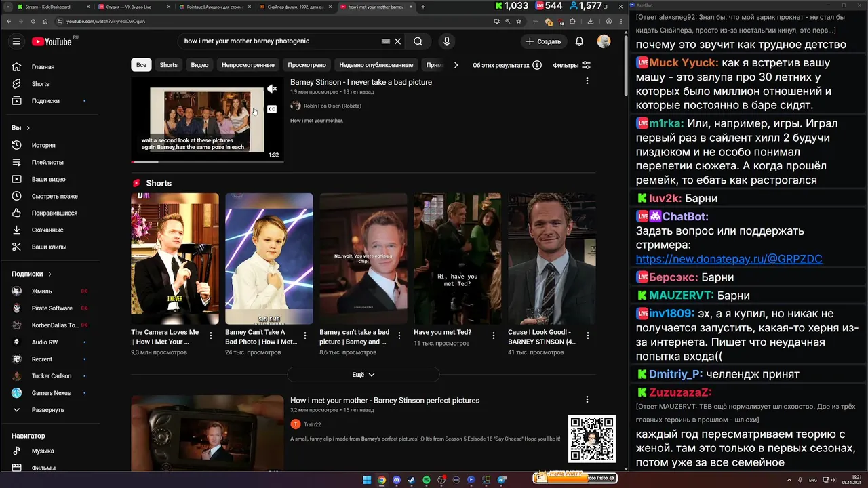Select the Непросмотренные filter chip
The width and height of the screenshot is (868, 488).
pos(248,65)
